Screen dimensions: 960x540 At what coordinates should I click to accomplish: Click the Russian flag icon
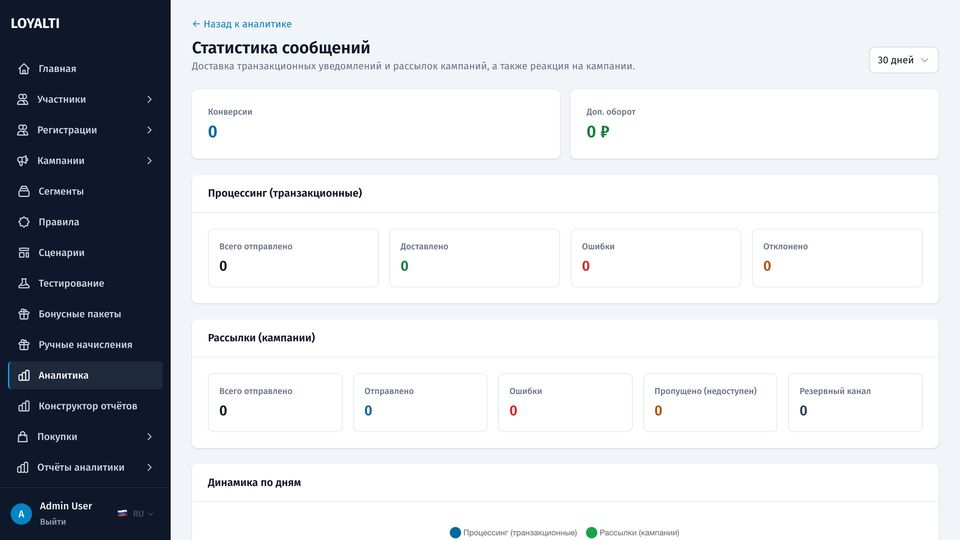click(x=122, y=514)
